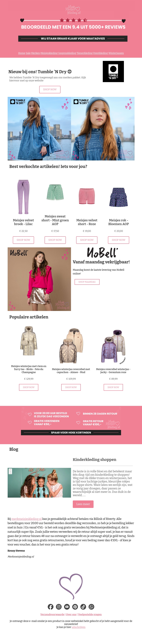142x644 pixels.
Task: Open the Meisjes rok Bloemen AOP image
Action: pos(119,197)
